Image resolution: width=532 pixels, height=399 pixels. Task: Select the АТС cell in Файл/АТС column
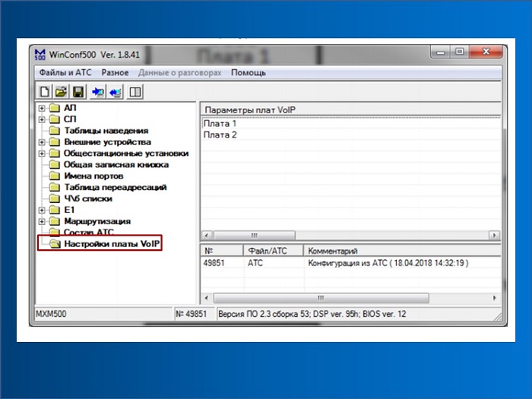[255, 263]
